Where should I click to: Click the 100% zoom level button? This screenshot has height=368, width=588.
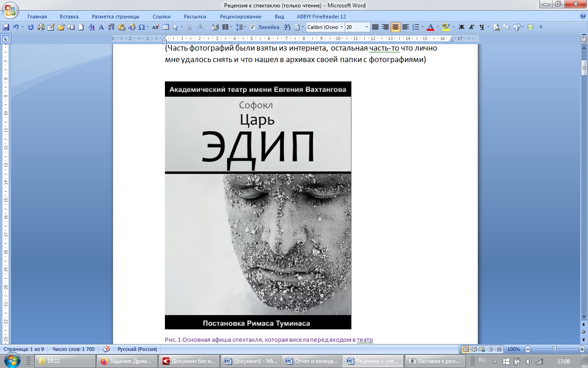(x=514, y=349)
